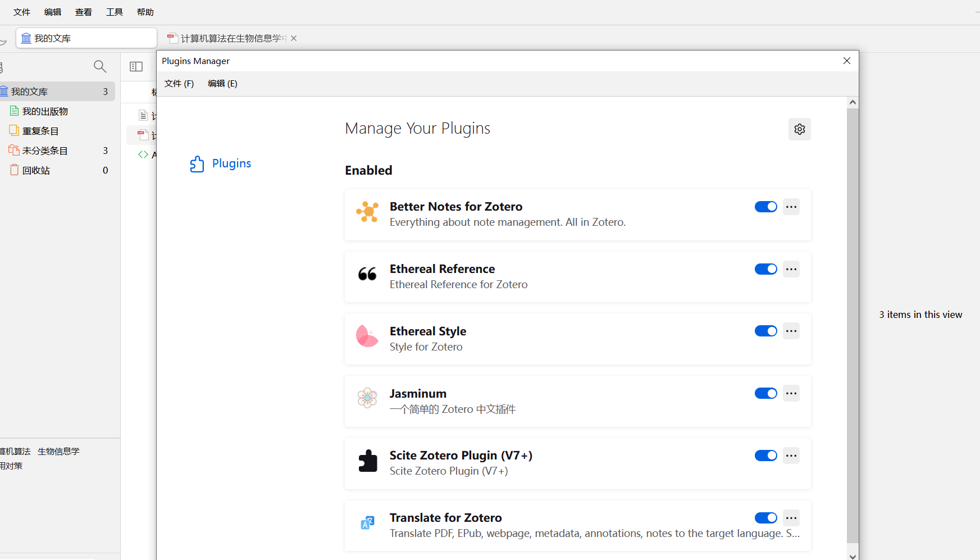Toggle the Zotero item pane layout icon
Screen dimensions: 980x560
point(136,66)
